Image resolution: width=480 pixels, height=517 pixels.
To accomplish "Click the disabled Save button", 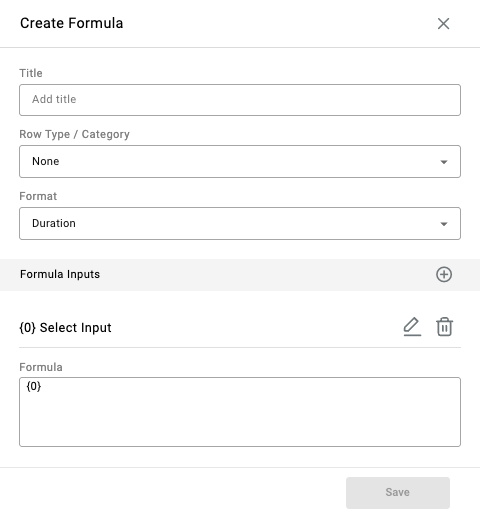I will [x=398, y=493].
